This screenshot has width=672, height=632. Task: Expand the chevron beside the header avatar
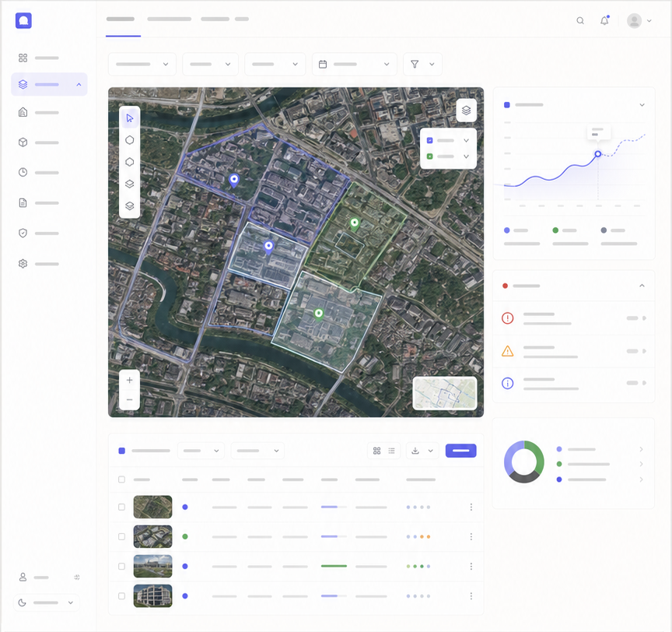coord(649,20)
